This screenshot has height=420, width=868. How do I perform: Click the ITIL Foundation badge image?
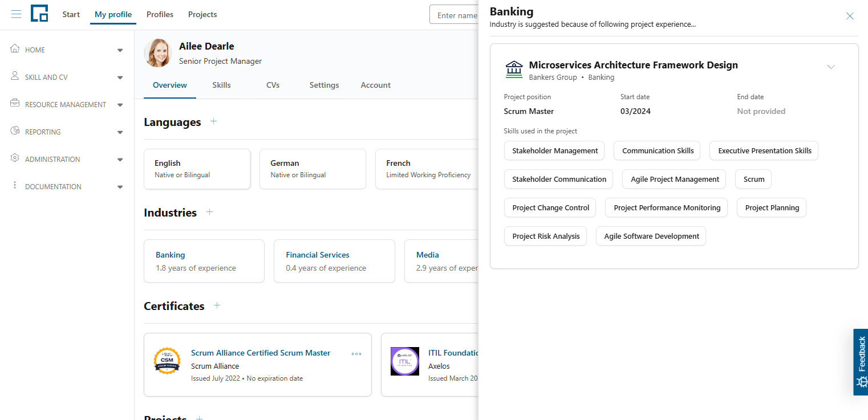405,361
